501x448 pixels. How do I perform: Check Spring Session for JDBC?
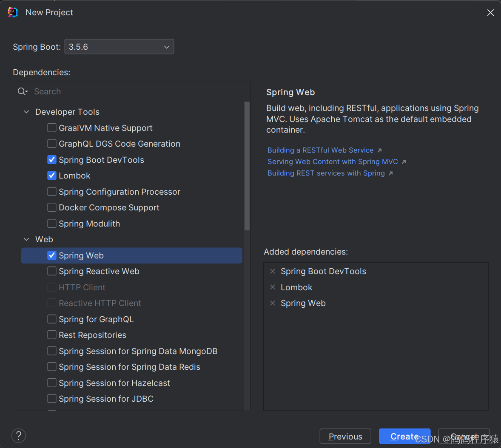pos(52,399)
